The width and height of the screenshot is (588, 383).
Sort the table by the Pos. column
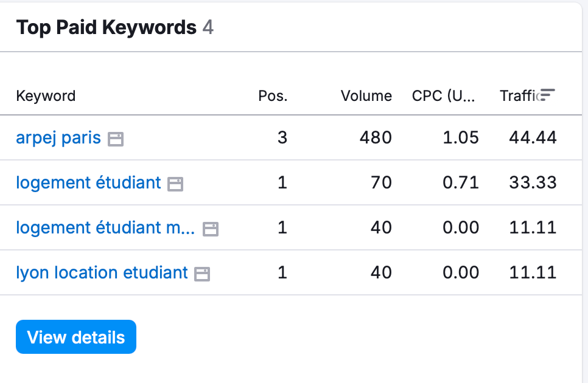(x=273, y=95)
